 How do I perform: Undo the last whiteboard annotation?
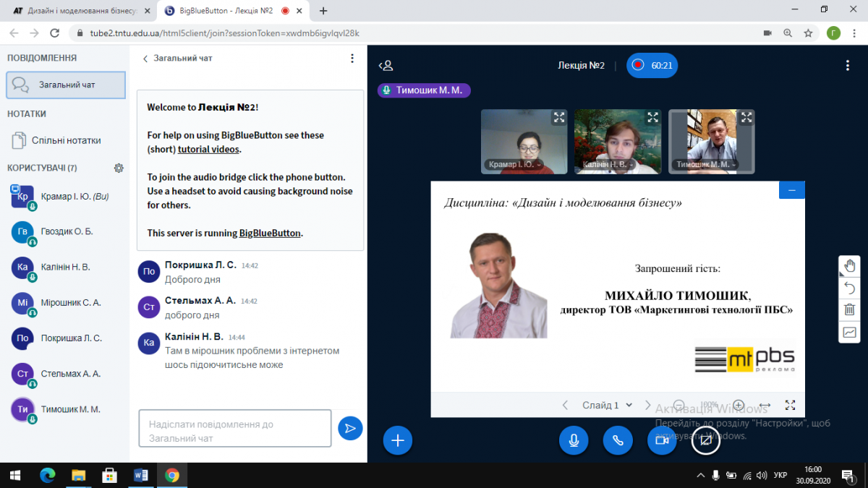click(x=849, y=288)
